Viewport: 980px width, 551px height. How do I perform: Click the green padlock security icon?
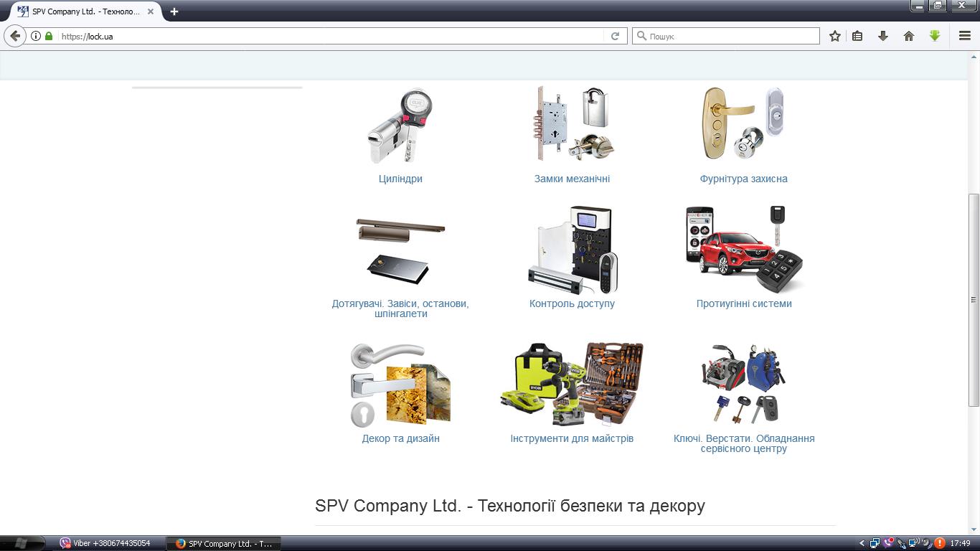tap(49, 36)
